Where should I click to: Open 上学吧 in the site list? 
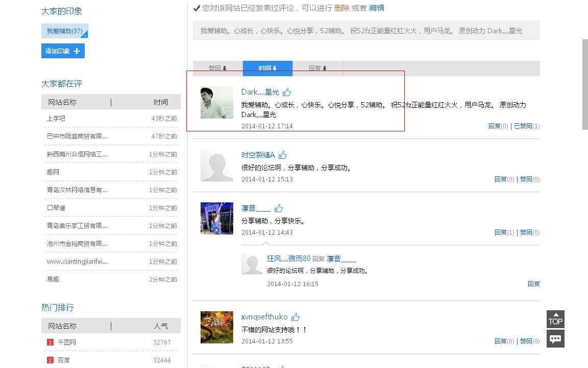[x=56, y=119]
